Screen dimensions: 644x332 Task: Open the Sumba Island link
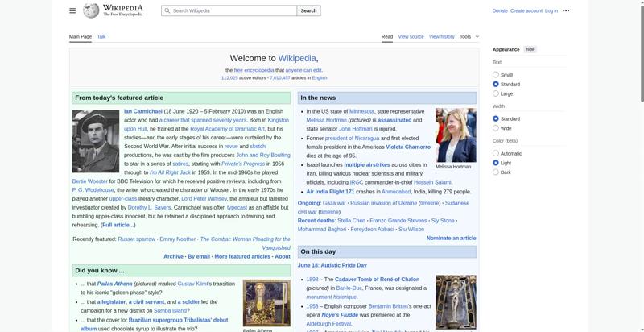tap(170, 311)
